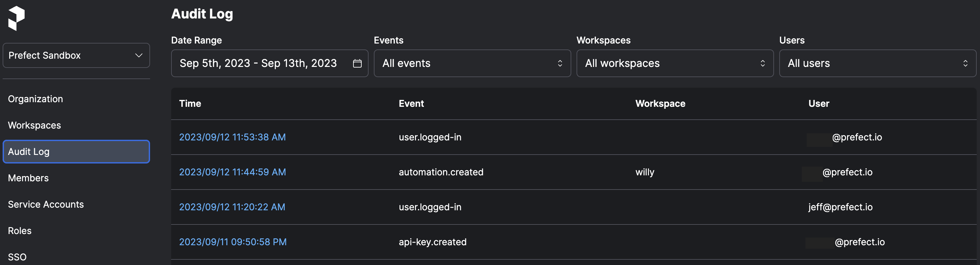Open event at 2023/09/12 11:44:59 AM
The width and height of the screenshot is (980, 265).
pyautogui.click(x=232, y=172)
